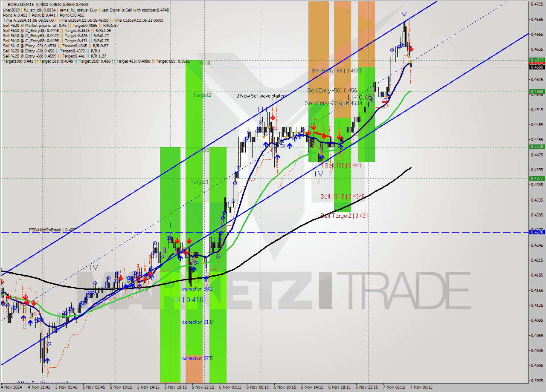Select the 'Sell 161.8 | 0.4348' label

(343, 196)
